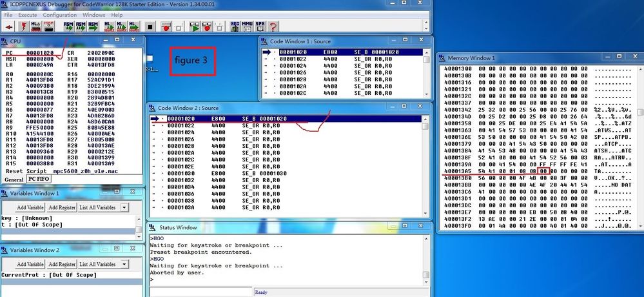Open the dropdown arrow in Variables Window 1
The image size is (644, 297).
124,207
